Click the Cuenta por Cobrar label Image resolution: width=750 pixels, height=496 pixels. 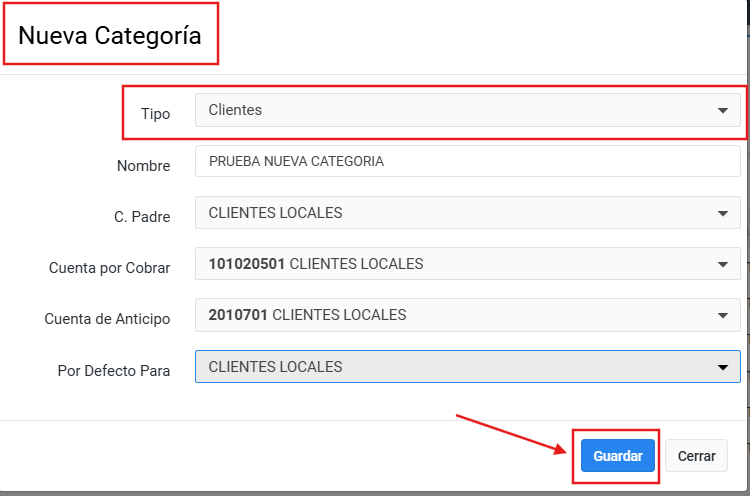[109, 268]
